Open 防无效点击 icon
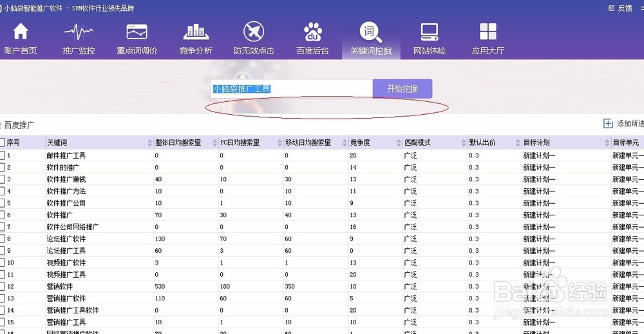644x334 pixels. 253,32
